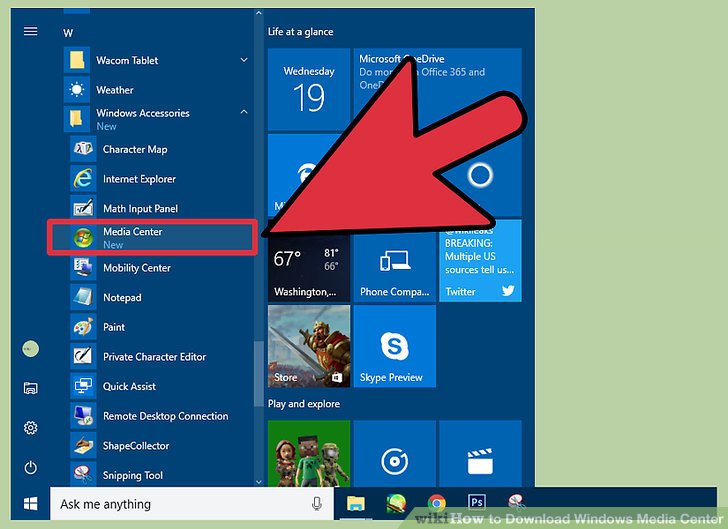Click the letter W section header
728x529 pixels.
click(x=68, y=33)
